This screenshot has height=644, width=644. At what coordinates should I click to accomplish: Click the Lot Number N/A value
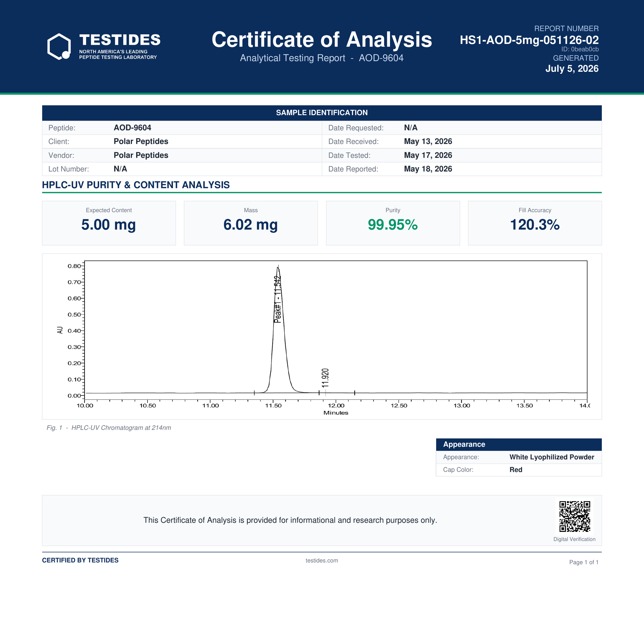point(120,169)
